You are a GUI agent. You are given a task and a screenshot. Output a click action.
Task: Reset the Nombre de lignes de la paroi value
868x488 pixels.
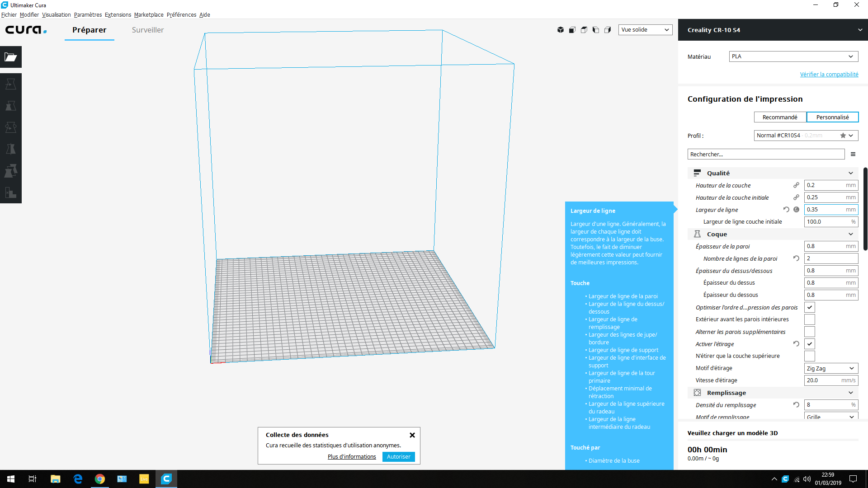tap(796, 258)
